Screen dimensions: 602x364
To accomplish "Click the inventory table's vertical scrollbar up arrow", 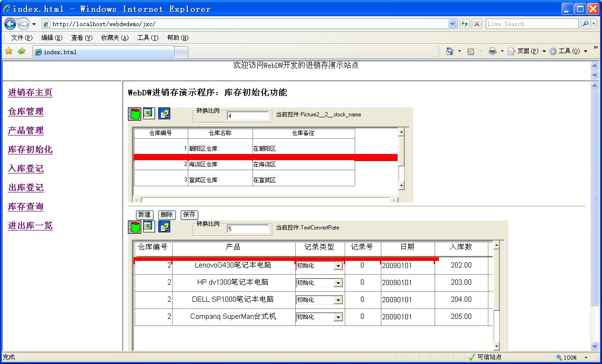I will [496, 246].
